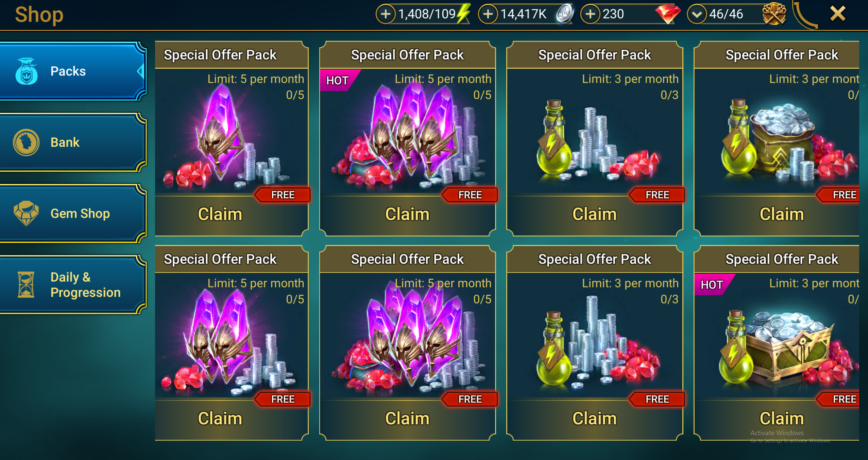Open Daily & Progression tab
The image size is (868, 460).
tap(72, 285)
